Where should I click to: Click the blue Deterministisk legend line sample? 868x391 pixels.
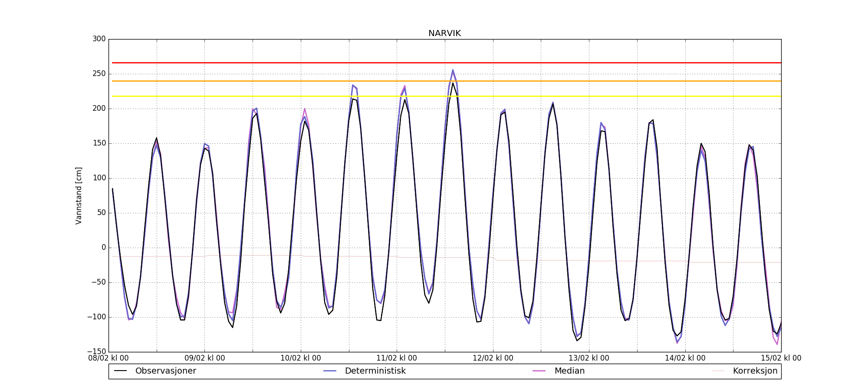[x=330, y=371]
